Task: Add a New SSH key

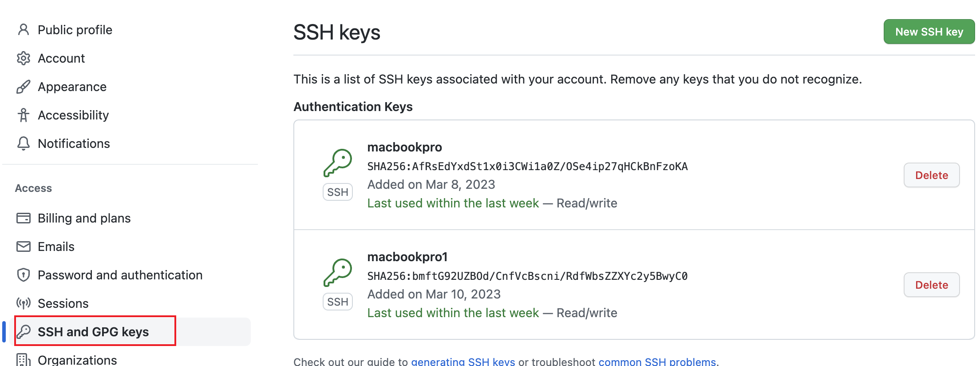Action: (x=929, y=32)
